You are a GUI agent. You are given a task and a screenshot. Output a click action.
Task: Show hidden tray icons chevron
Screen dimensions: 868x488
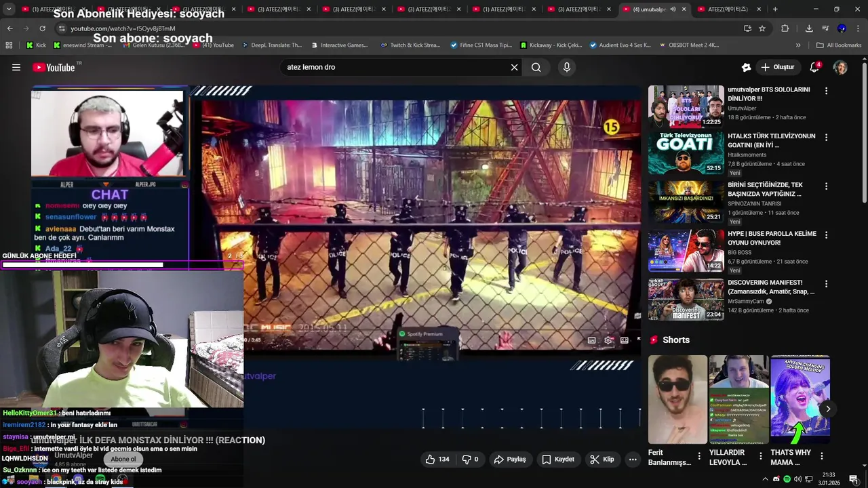[x=766, y=479]
